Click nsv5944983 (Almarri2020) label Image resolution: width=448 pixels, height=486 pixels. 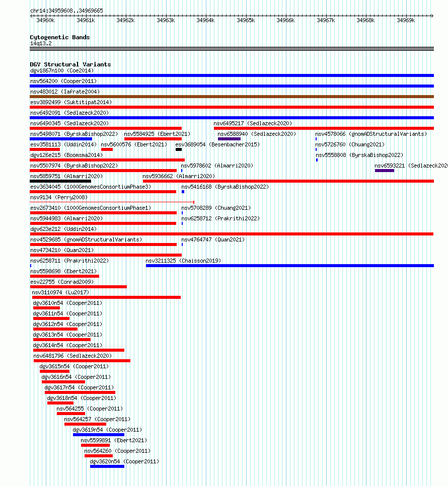pos(66,218)
